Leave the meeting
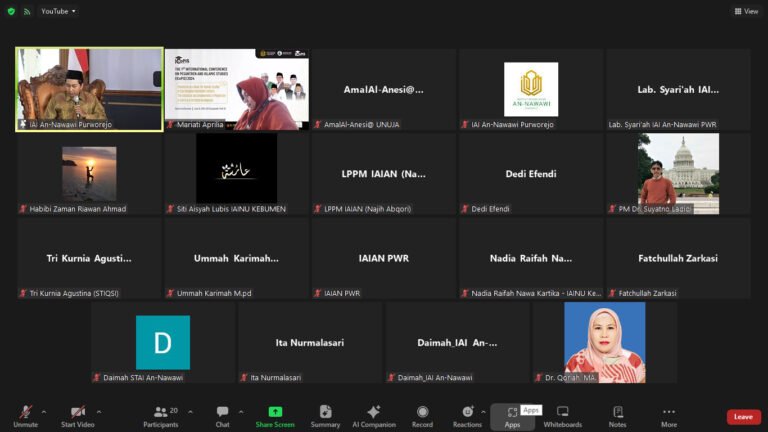768x432 pixels. coord(744,417)
